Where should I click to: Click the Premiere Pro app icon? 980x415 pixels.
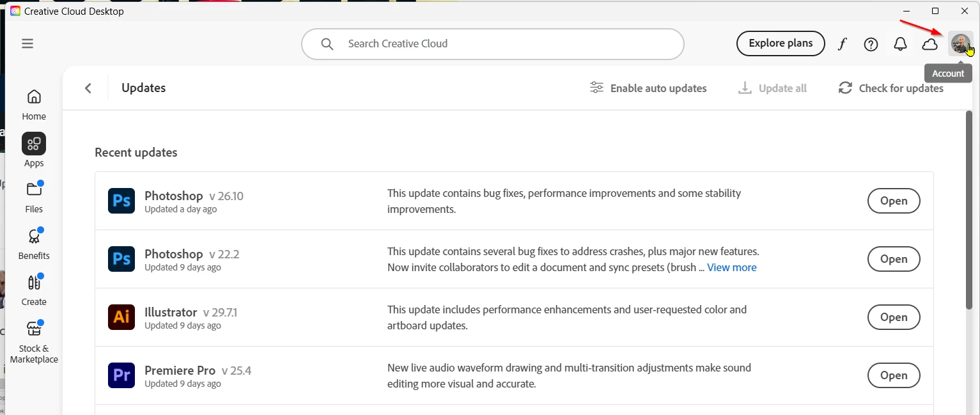click(x=121, y=375)
